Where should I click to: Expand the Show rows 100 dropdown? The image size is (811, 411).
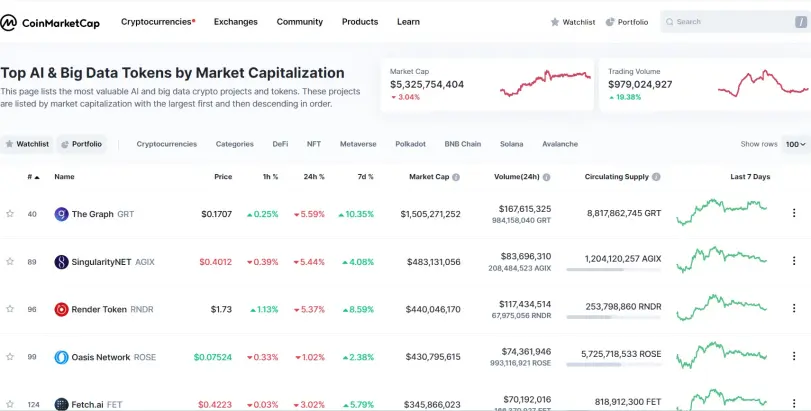click(x=795, y=144)
